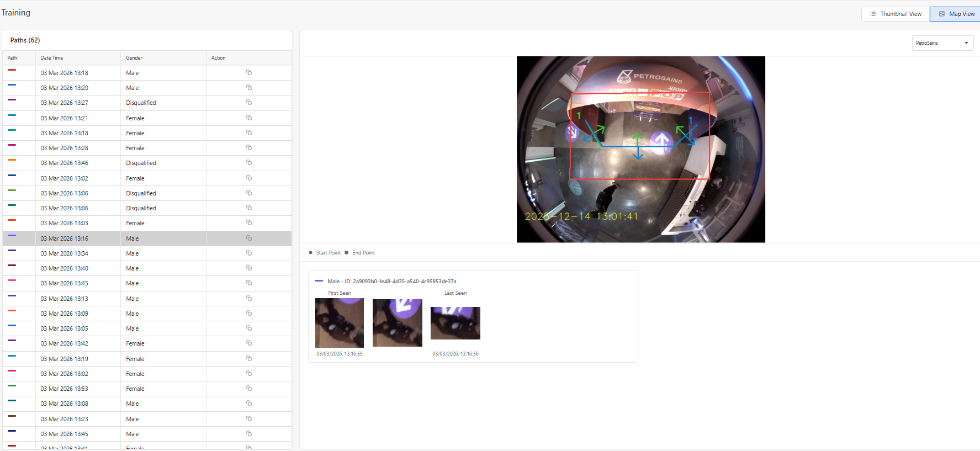Switch to Thumbnail View
980x451 pixels.
pyautogui.click(x=896, y=14)
